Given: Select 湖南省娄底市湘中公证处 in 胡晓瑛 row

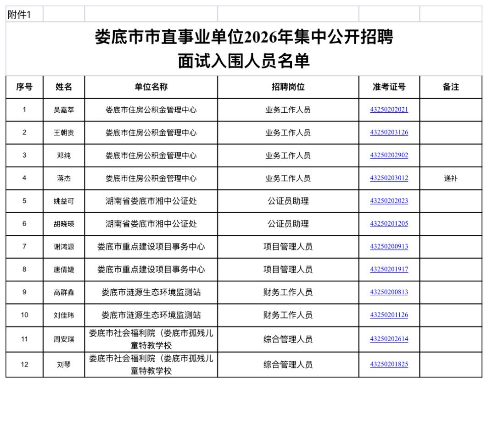Looking at the screenshot, I should pos(151,224).
